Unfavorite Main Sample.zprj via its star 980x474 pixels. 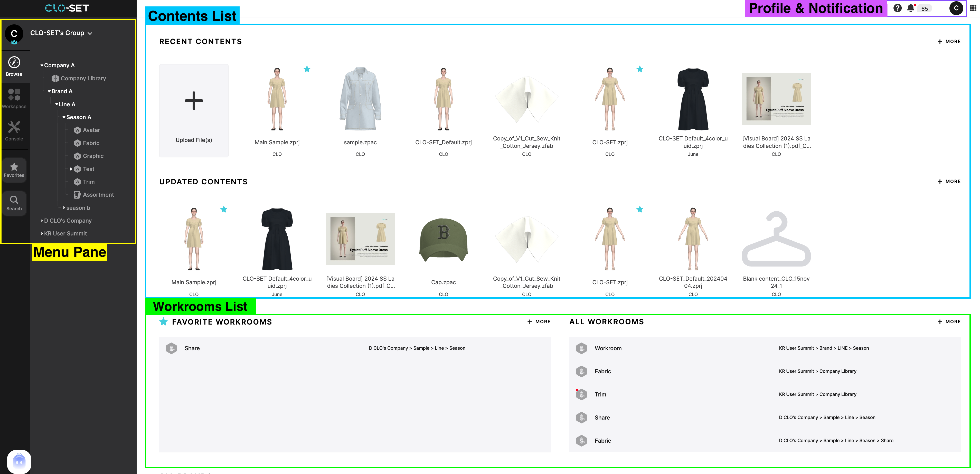307,69
